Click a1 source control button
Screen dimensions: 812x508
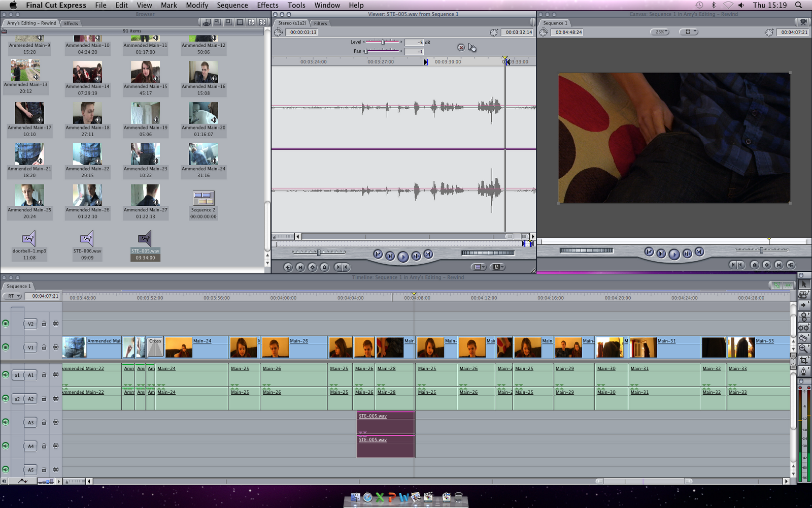pos(17,375)
